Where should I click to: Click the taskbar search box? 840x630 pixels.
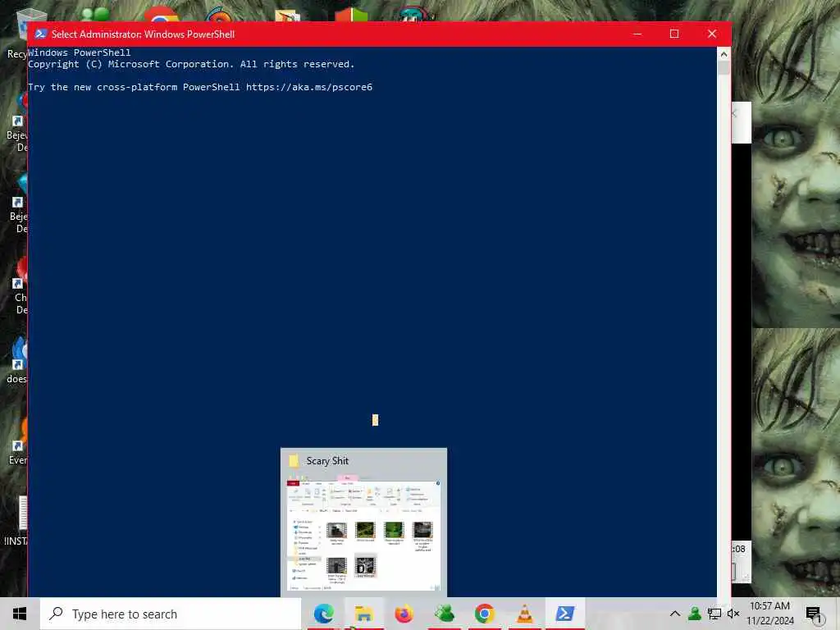[171, 614]
